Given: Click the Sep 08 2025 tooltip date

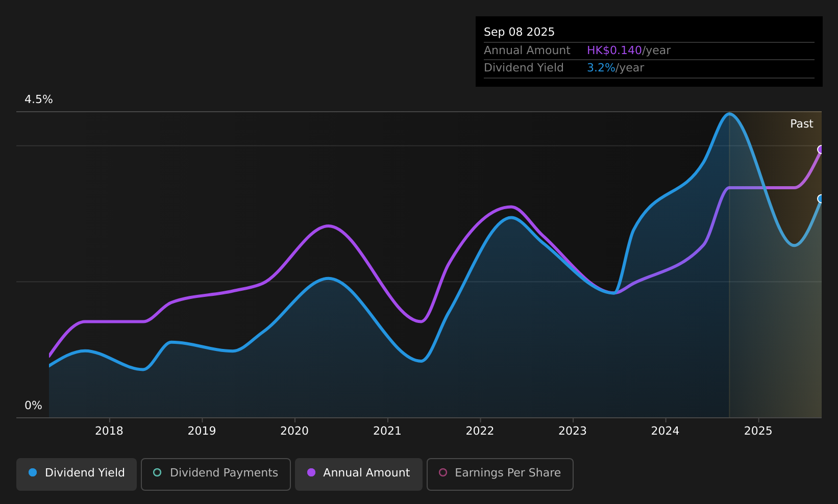Looking at the screenshot, I should (x=519, y=32).
